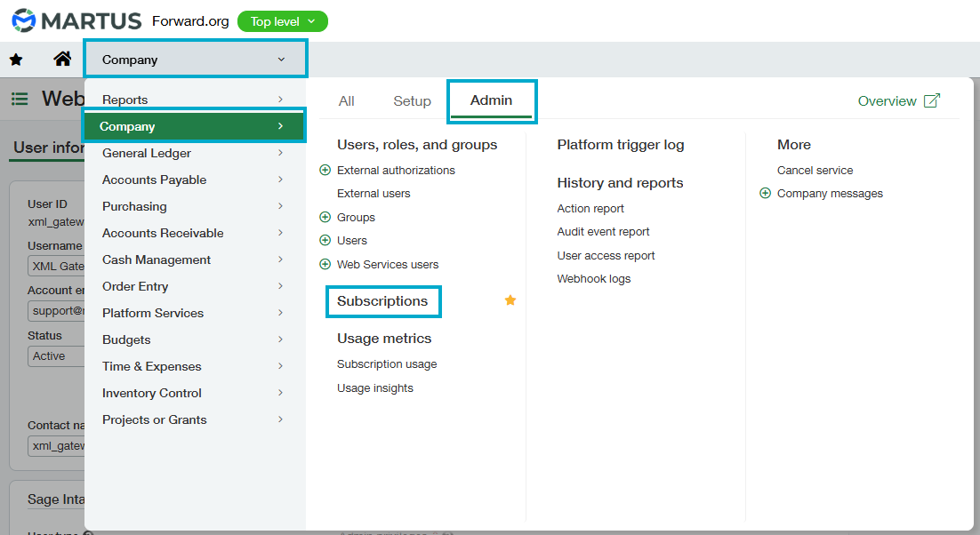The width and height of the screenshot is (980, 535).
Task: Open the hamburger list icon beside Web
Action: click(20, 99)
